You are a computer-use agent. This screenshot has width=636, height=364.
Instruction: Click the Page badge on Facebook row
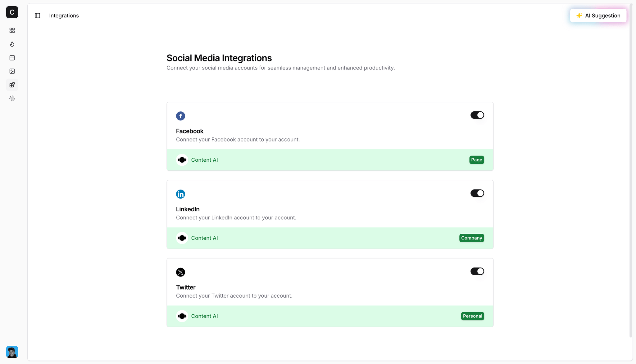tap(476, 160)
